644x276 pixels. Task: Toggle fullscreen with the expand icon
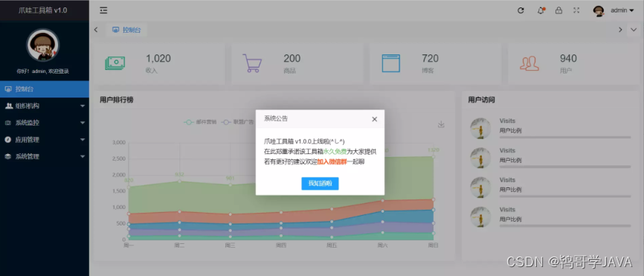pos(576,10)
